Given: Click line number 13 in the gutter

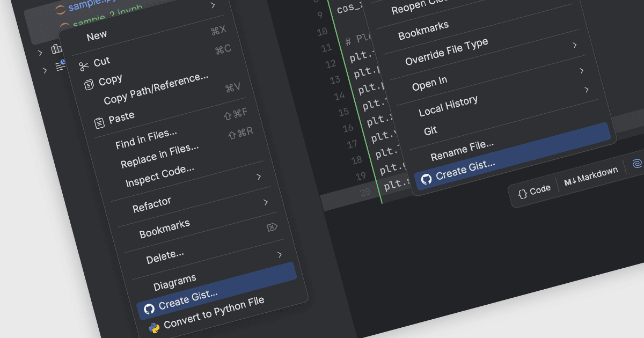Looking at the screenshot, I should click(335, 80).
